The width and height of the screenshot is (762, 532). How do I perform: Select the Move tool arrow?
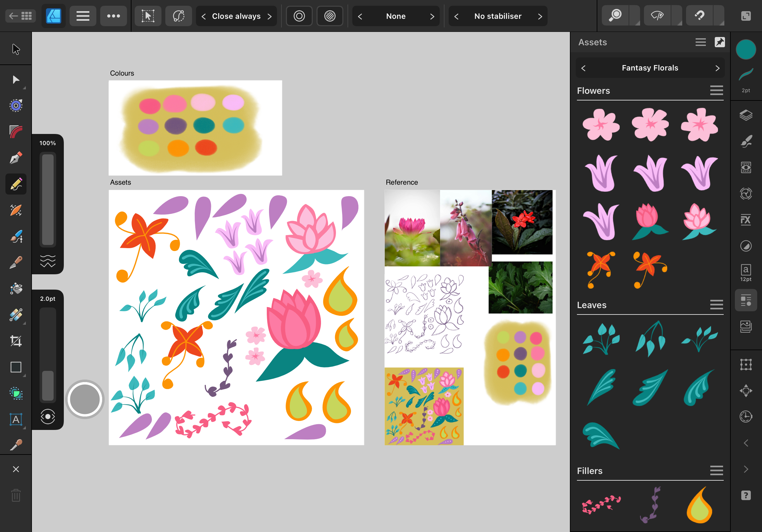(16, 49)
